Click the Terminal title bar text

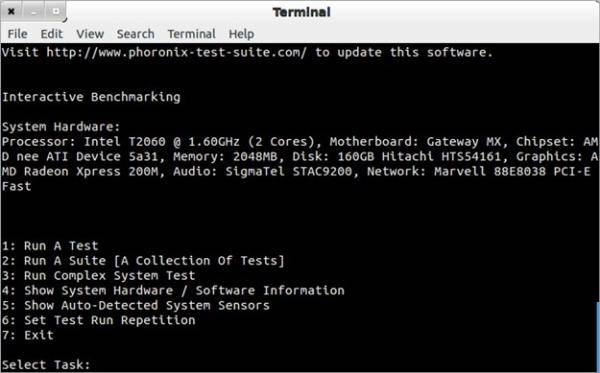coord(302,12)
